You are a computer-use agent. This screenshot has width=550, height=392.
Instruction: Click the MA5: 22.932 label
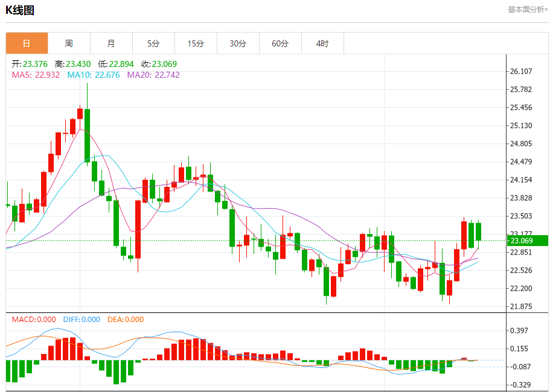[36, 75]
